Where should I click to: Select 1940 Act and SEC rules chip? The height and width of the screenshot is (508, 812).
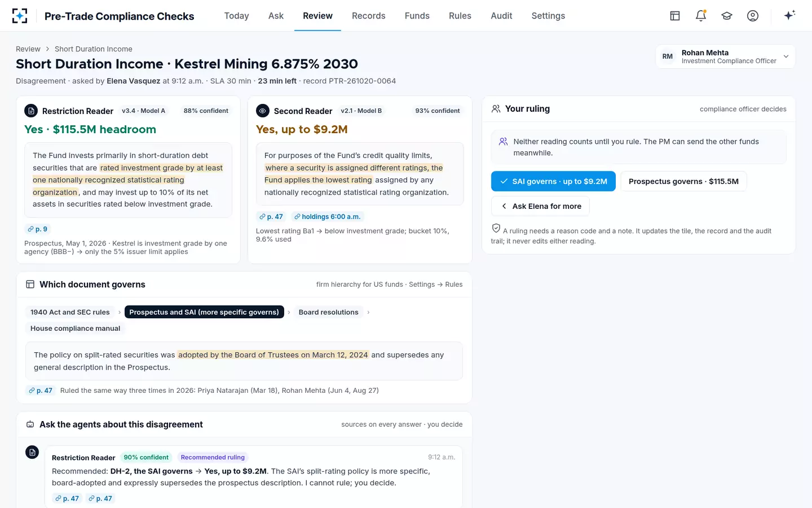[70, 312]
